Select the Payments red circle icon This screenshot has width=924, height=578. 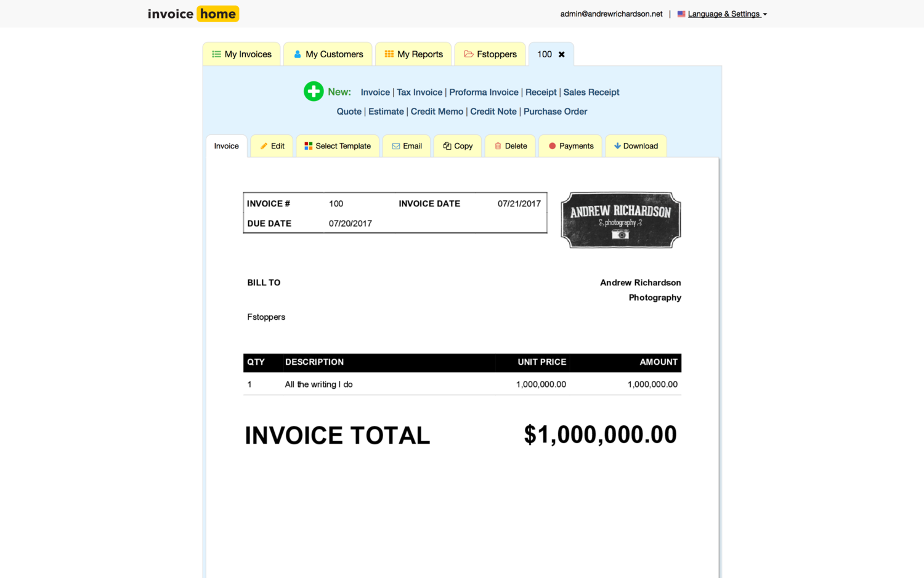pos(552,145)
